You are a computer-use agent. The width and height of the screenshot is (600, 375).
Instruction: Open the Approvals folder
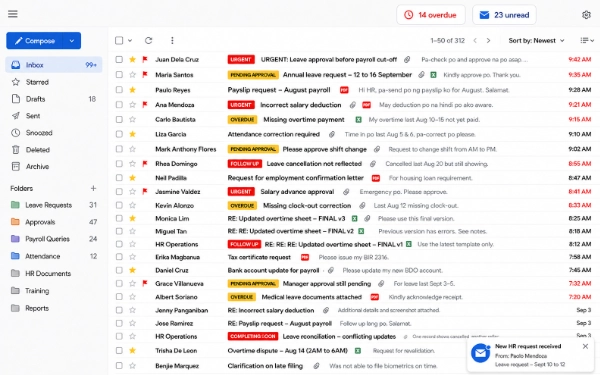click(x=54, y=222)
